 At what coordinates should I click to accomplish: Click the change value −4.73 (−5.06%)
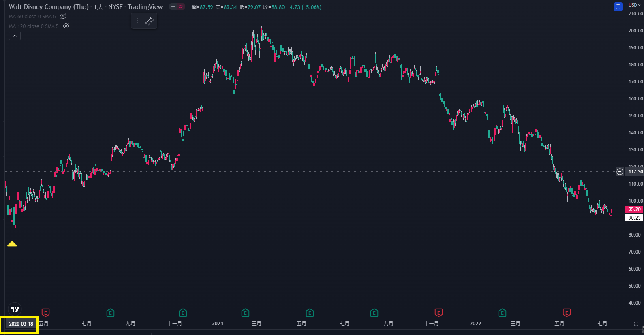[x=304, y=7]
